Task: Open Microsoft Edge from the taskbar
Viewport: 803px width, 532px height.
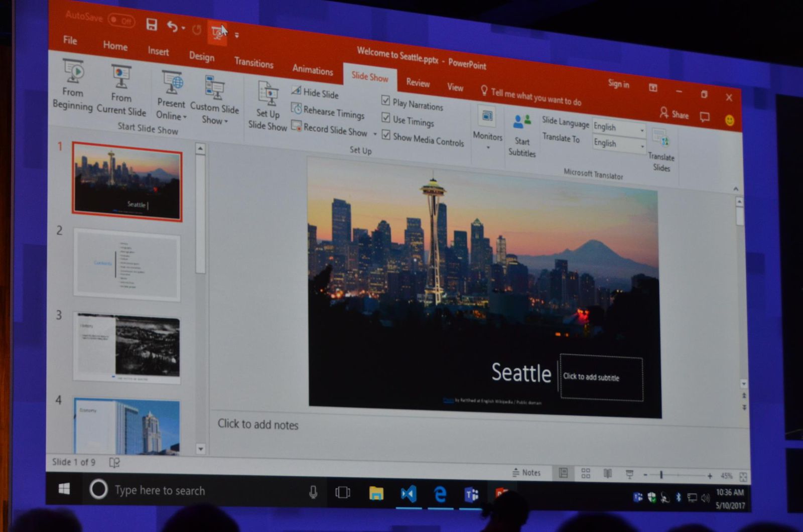Action: click(440, 495)
